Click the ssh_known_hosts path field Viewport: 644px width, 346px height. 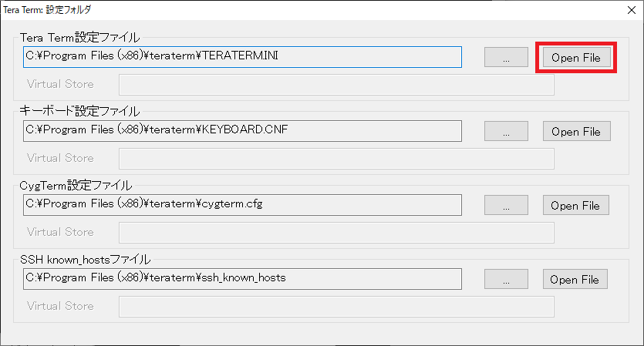click(241, 278)
